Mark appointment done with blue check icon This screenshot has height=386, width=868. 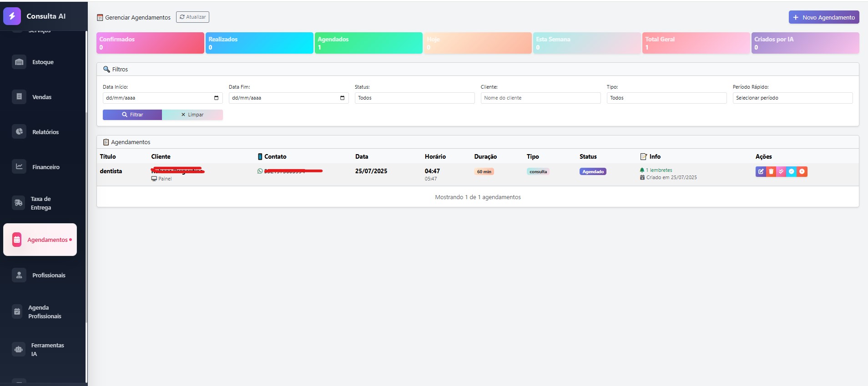792,171
